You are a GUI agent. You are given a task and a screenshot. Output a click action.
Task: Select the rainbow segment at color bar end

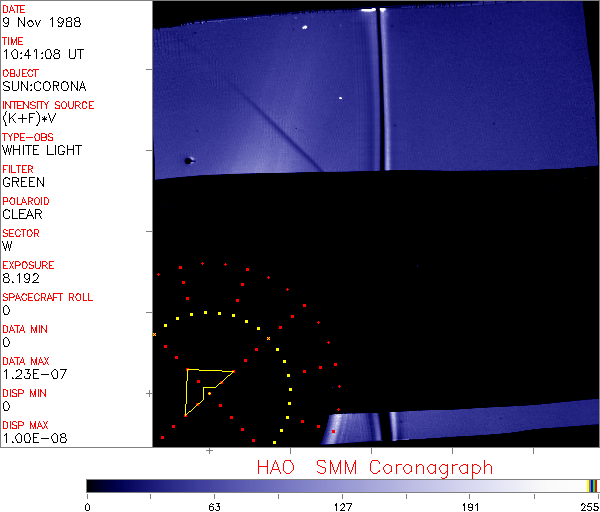593,485
